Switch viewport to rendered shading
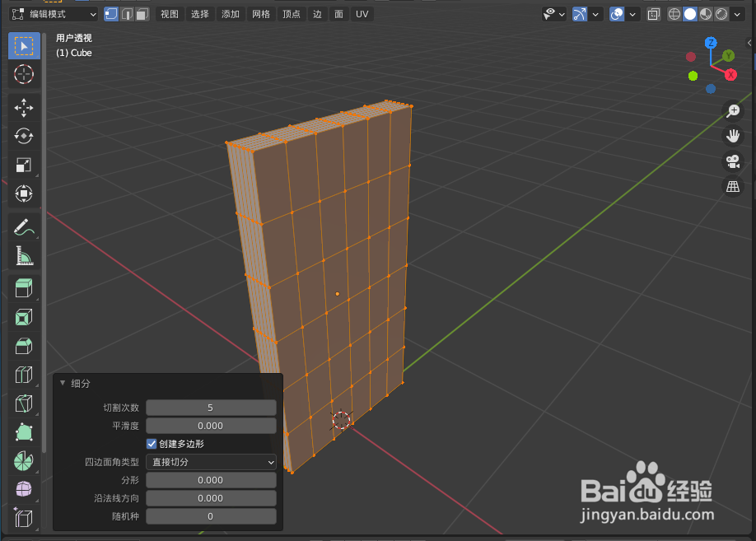Viewport: 756px width, 541px height. (719, 13)
